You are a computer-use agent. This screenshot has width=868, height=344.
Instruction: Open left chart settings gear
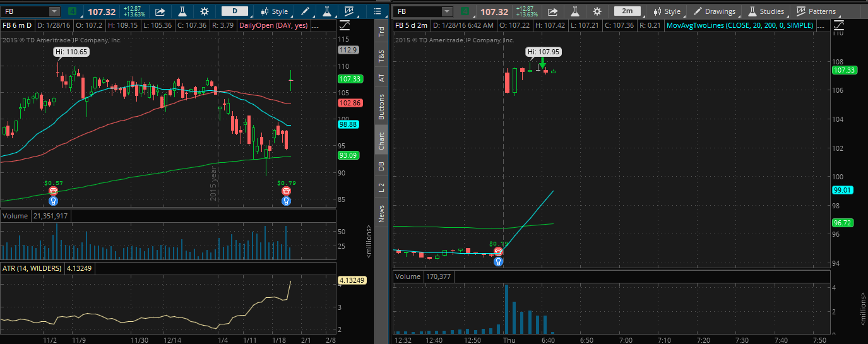(204, 11)
